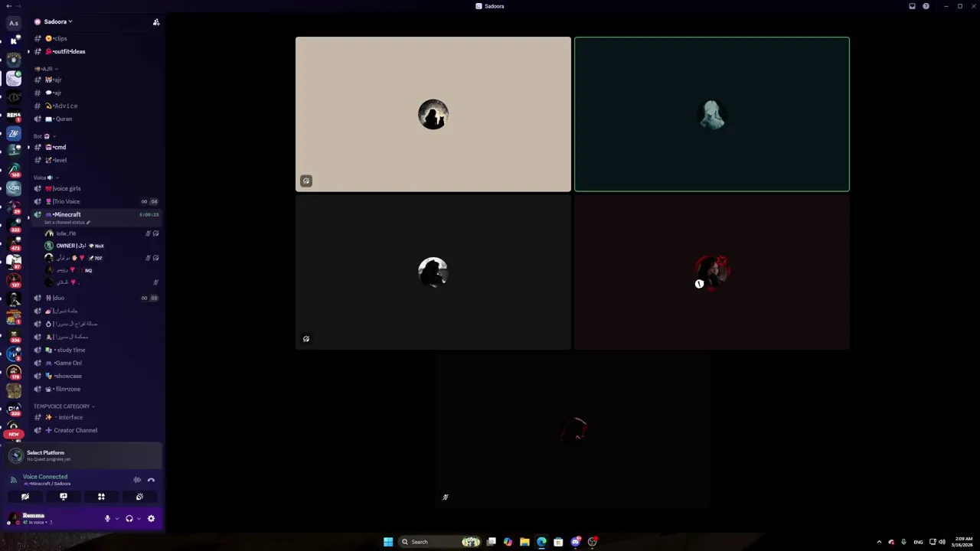Screen dimensions: 980x551
Task: Open the SQR server icon
Action: (x=14, y=187)
